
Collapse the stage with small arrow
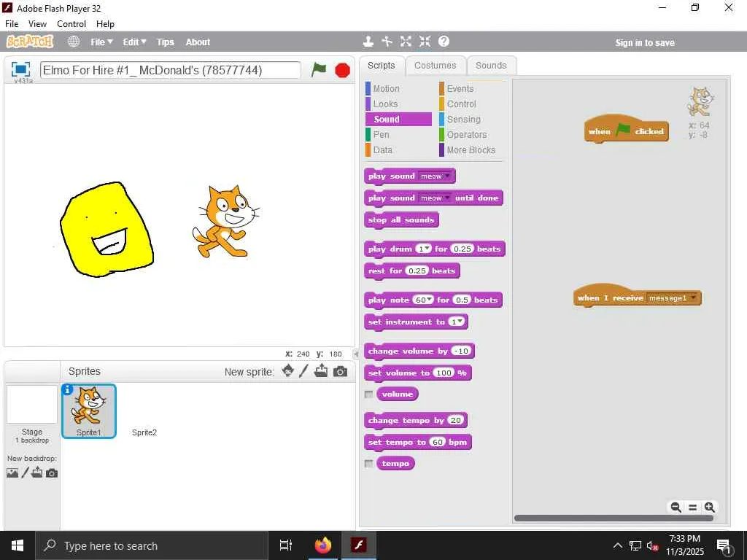pos(356,354)
